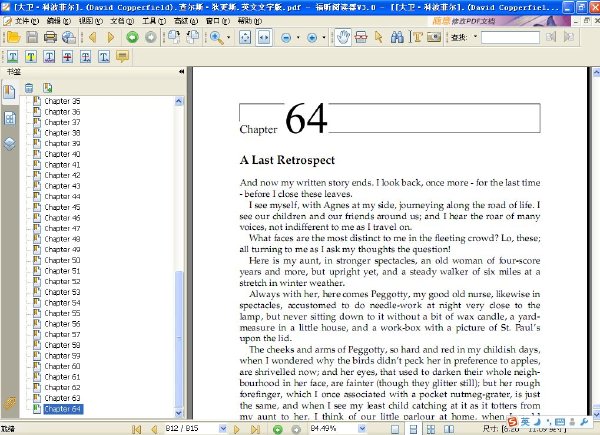Switch to continuous page layout in status bar
The image size is (600, 435).
pos(413,429)
